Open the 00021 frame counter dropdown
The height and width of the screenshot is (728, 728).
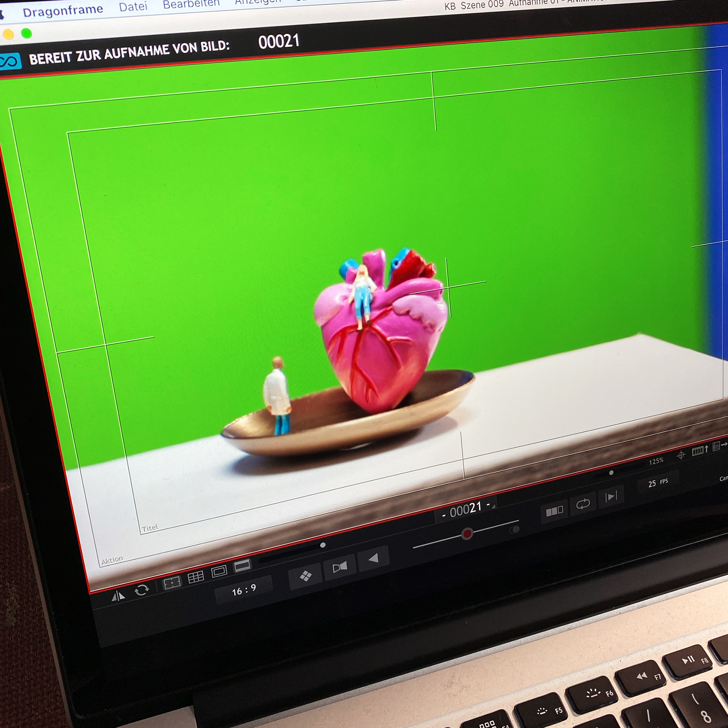[x=466, y=510]
